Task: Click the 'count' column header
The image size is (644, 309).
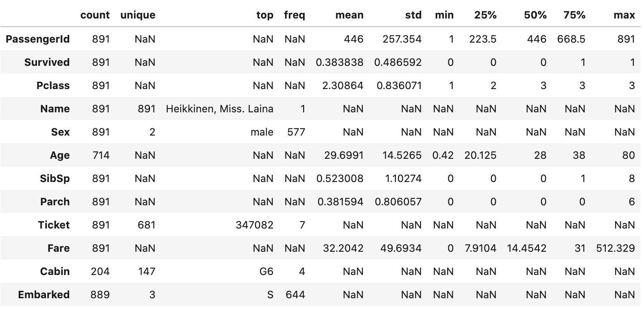Action: tap(95, 15)
